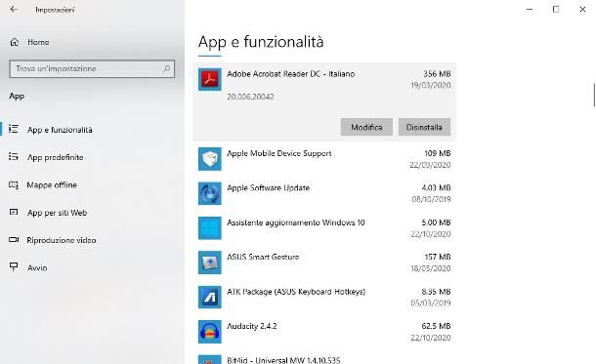The width and height of the screenshot is (596, 364).
Task: Click the Assistente aggiornamento Windows 10 icon
Action: [210, 228]
